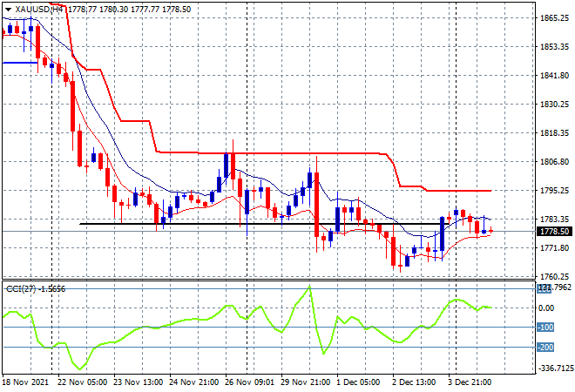
Task: Click the 1841.80 price axis label
Action: pyautogui.click(x=554, y=75)
